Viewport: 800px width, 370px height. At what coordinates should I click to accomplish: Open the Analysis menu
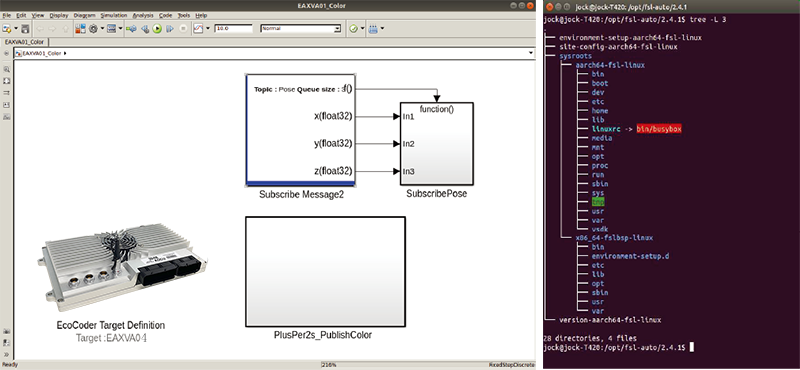pyautogui.click(x=143, y=15)
